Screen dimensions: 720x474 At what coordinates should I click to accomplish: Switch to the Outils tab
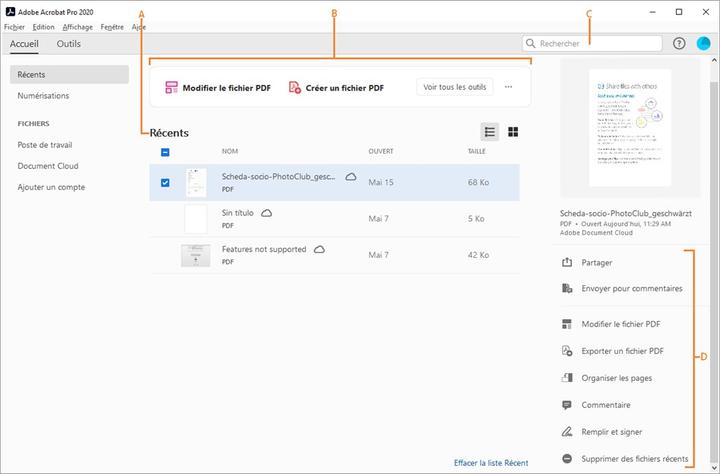[68, 44]
